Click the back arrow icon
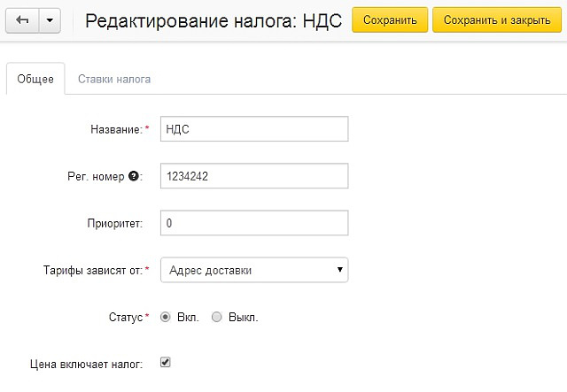The width and height of the screenshot is (567, 392). click(x=22, y=20)
